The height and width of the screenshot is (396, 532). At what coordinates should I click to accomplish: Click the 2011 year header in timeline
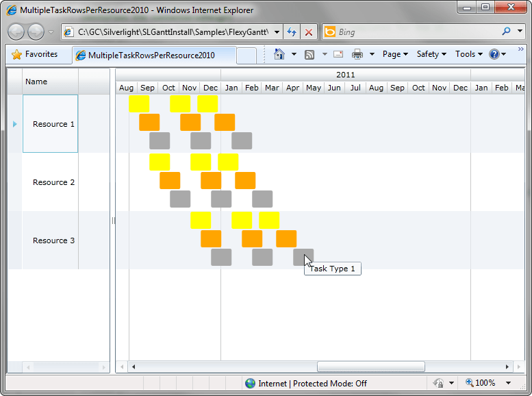(x=345, y=75)
